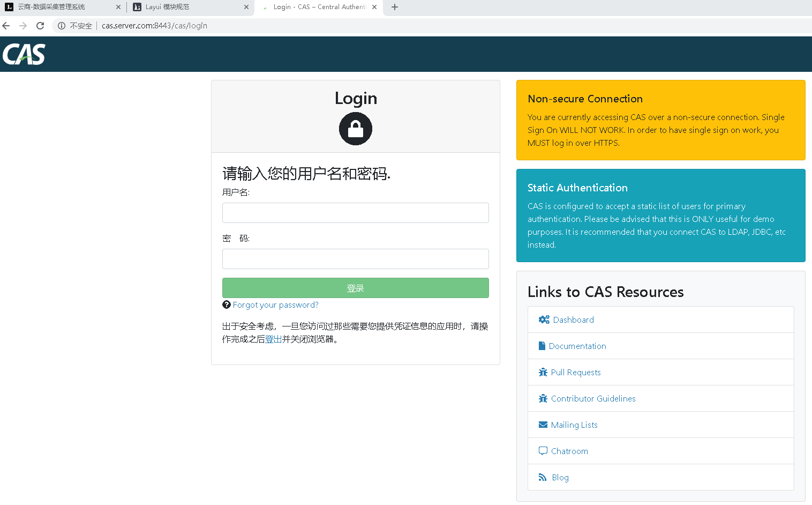
Task: Click the bug icon next to Pull Requests
Action: [543, 372]
